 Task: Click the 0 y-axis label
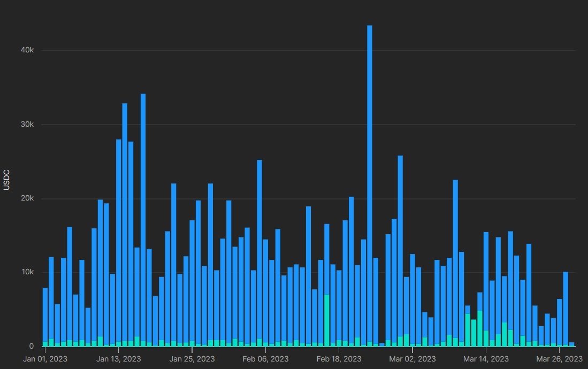[31, 346]
